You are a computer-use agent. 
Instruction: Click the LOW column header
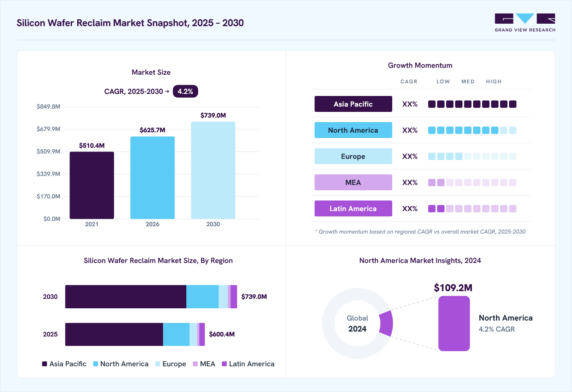pos(443,82)
